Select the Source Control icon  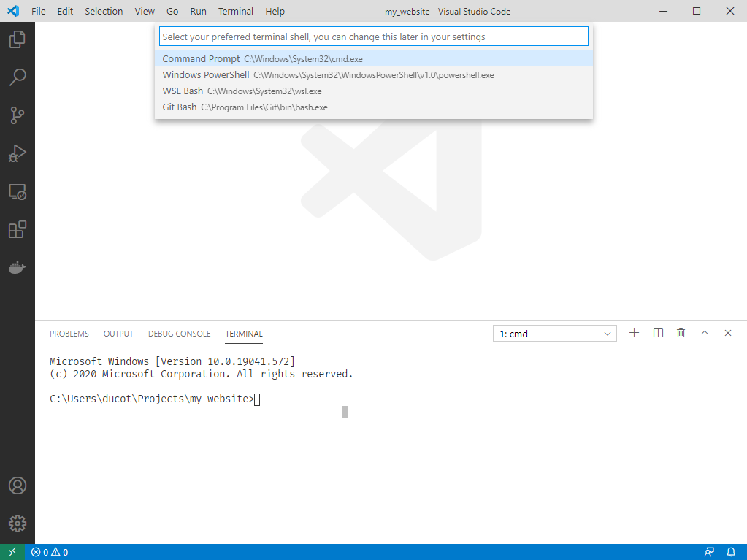(17, 115)
